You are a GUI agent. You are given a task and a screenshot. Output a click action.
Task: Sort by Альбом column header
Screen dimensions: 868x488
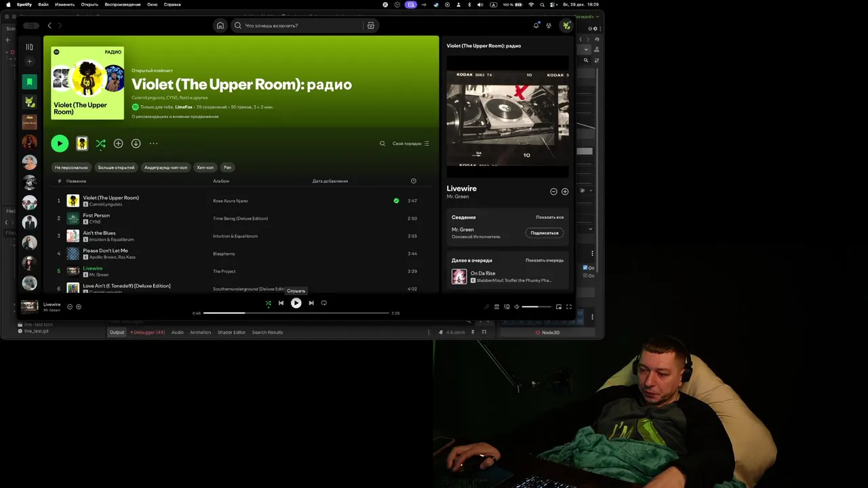click(x=221, y=181)
